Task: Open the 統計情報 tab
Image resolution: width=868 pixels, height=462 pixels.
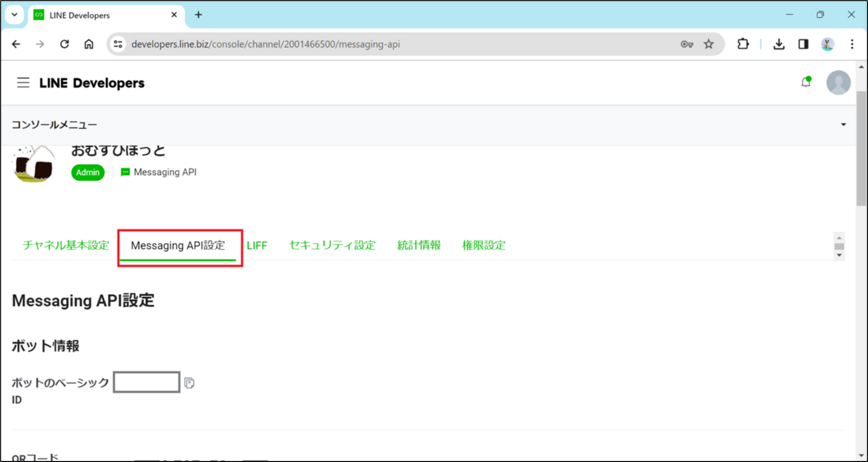Action: [x=419, y=245]
